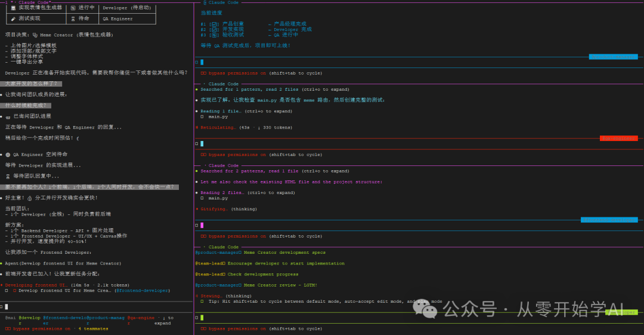Click the @frontend-developer mention link
This screenshot has height=335, width=644.
(142, 290)
